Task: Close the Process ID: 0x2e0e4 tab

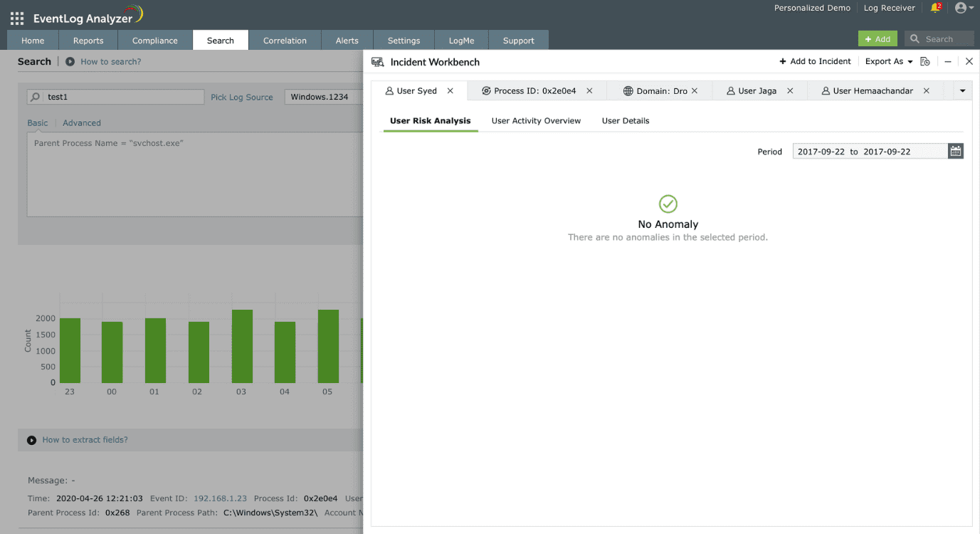Action: [x=589, y=91]
